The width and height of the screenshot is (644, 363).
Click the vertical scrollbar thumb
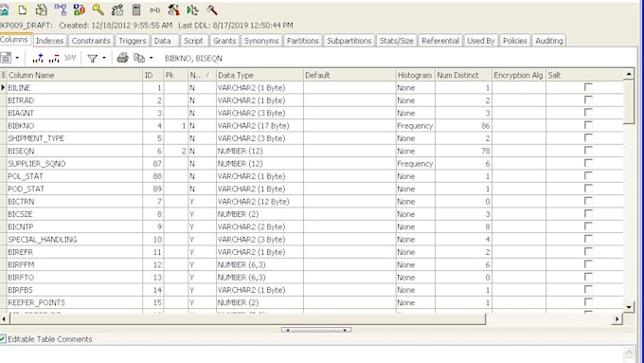[x=629, y=102]
